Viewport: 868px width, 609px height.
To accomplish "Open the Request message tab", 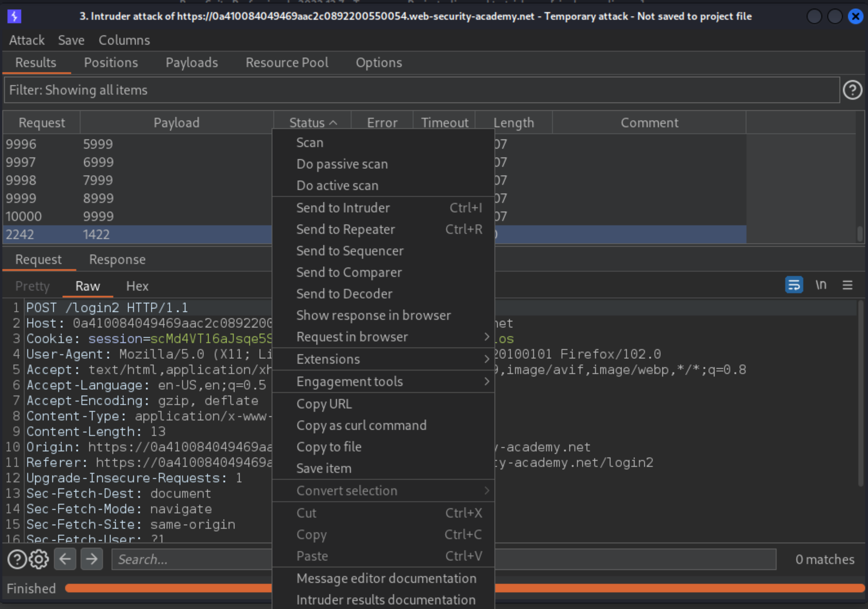I will pos(39,259).
